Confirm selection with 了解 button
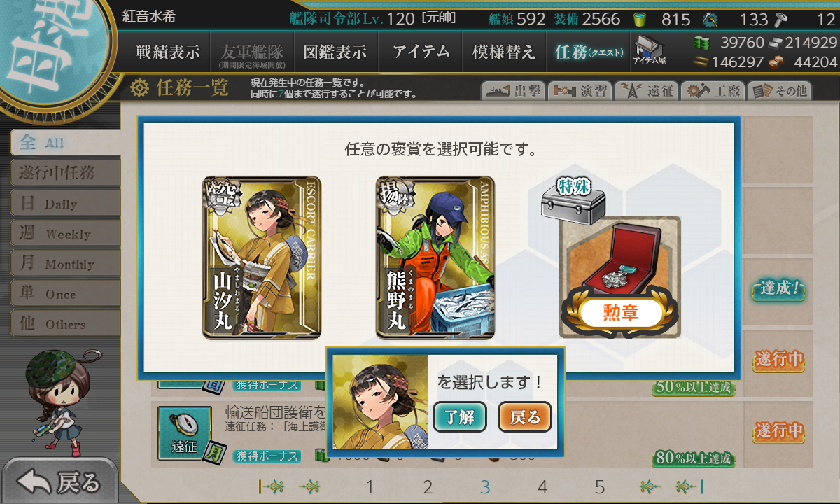Image resolution: width=840 pixels, height=504 pixels. point(460,418)
